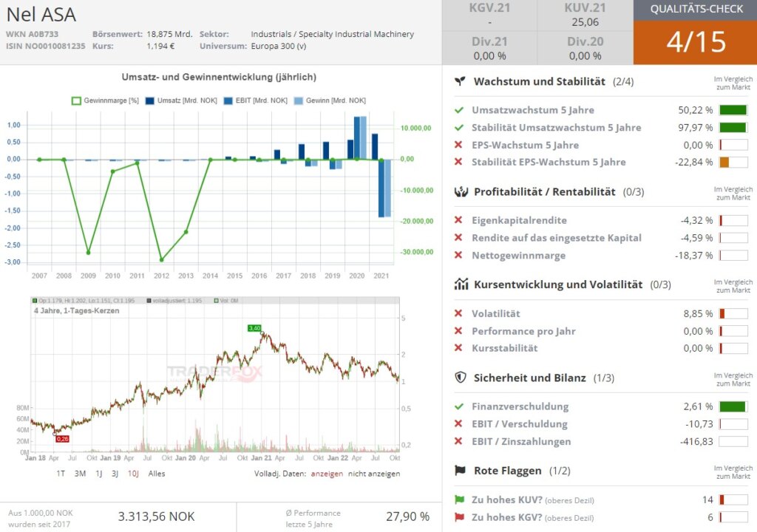757x532 pixels.
Task: Open the QUALITÄTS-CHECK header
Action: point(695,10)
